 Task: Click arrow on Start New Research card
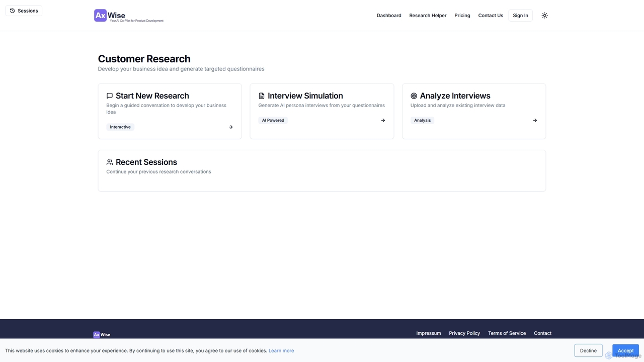click(x=231, y=127)
